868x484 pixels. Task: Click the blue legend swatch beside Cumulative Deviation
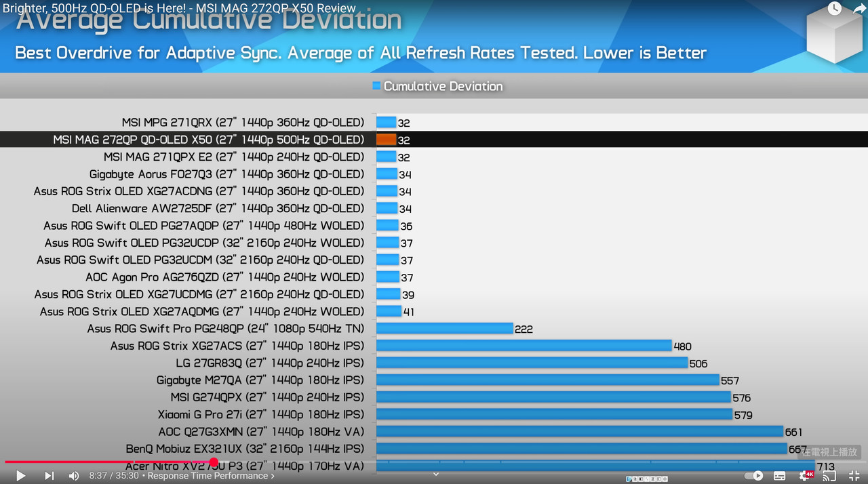coord(376,86)
